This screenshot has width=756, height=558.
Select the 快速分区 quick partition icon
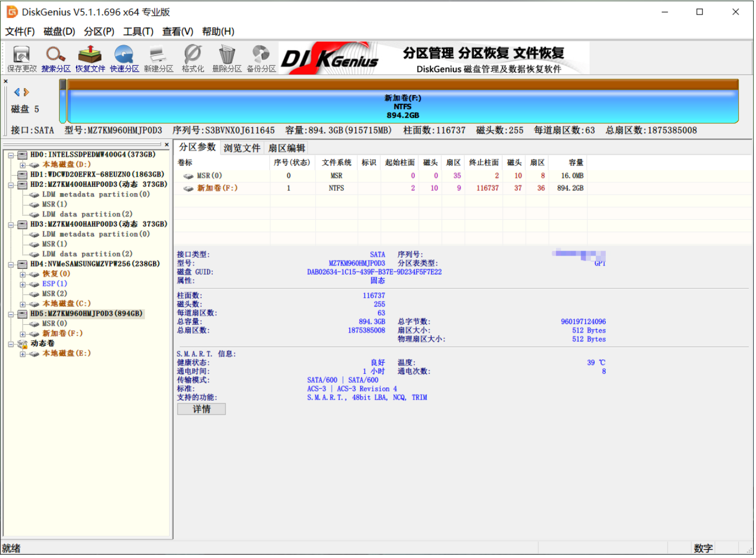coord(124,59)
